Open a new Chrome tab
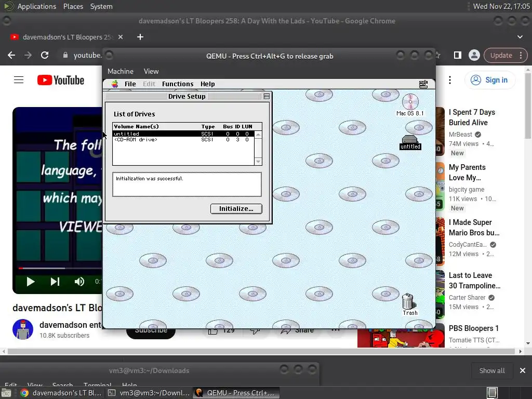This screenshot has width=532, height=399. pos(140,37)
